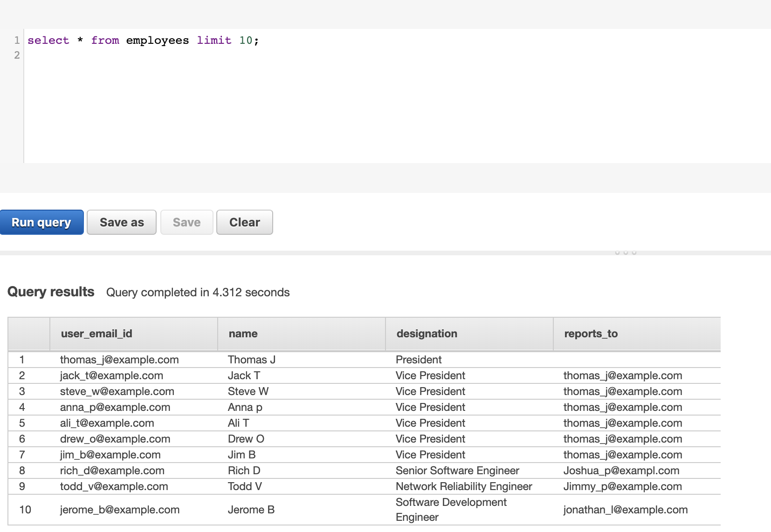
Task: Click the reports_to column header
Action: pos(591,334)
